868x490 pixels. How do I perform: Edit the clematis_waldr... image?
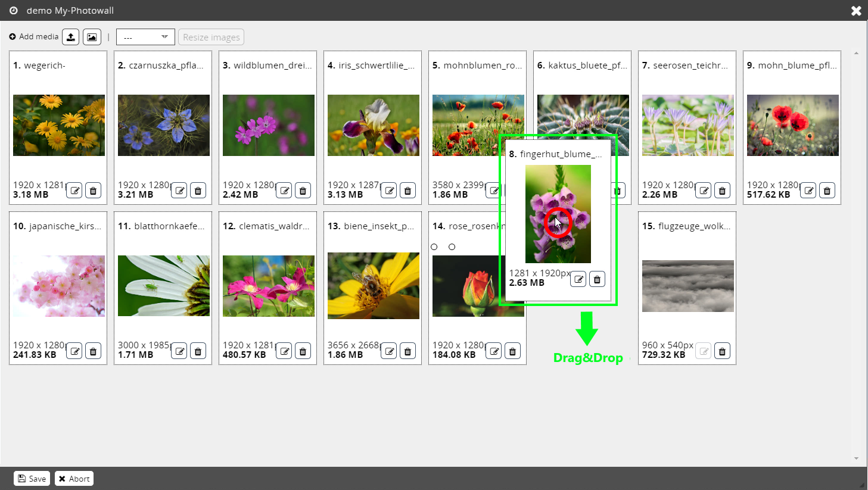[284, 351]
